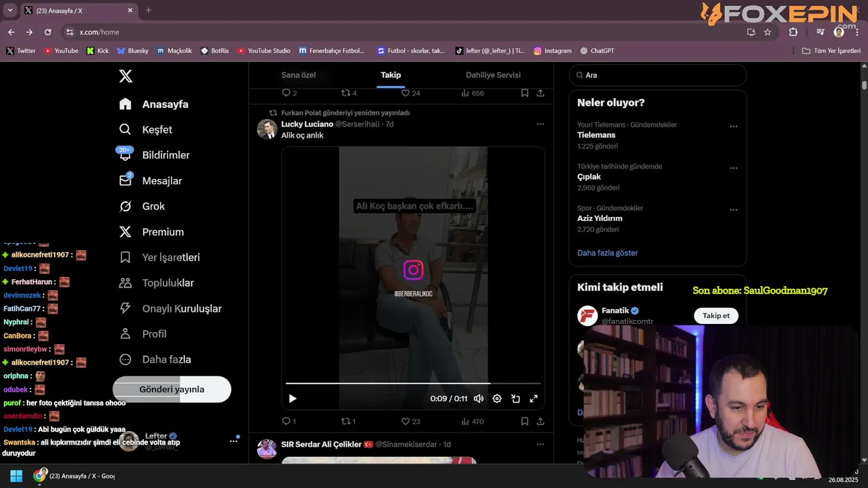Bookmark this page with star icon
This screenshot has width=868, height=488.
(x=768, y=32)
